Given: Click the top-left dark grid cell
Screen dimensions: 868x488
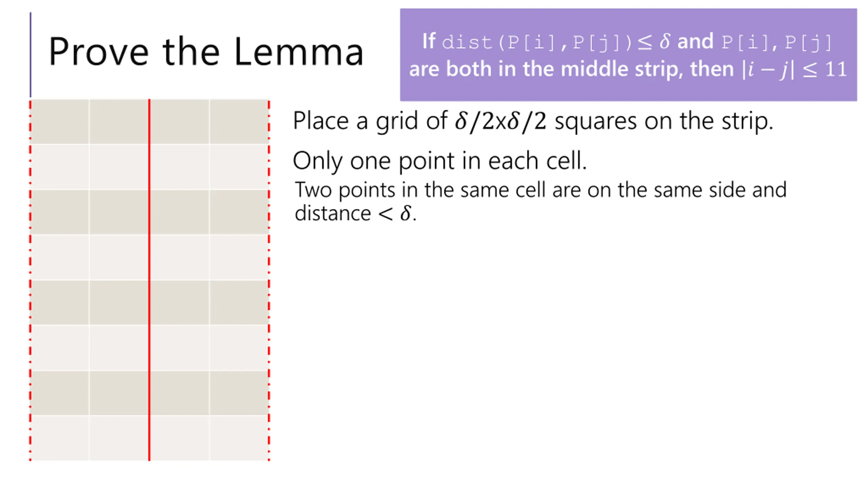Looking at the screenshot, I should (x=60, y=122).
